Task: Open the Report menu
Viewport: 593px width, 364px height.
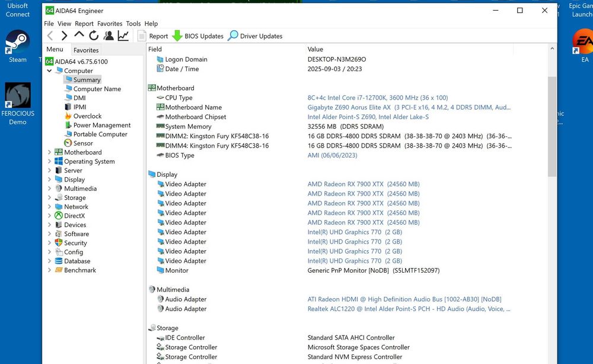Action: click(84, 24)
